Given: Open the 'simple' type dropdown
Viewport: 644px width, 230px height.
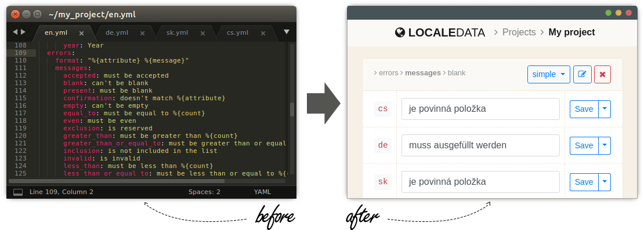Looking at the screenshot, I should [549, 74].
